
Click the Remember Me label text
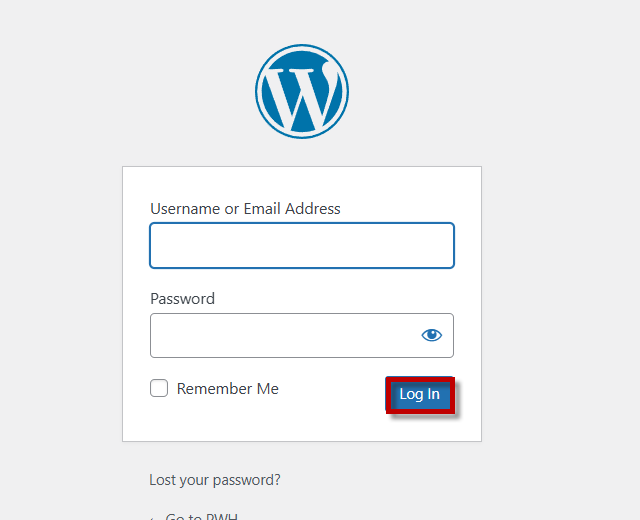(x=227, y=388)
